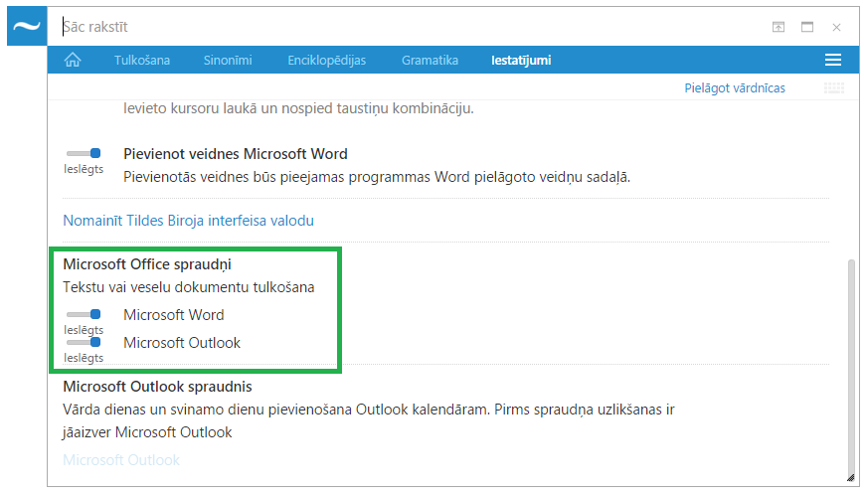Click the Tilde wave logo icon
868x495 pixels.
tap(27, 27)
